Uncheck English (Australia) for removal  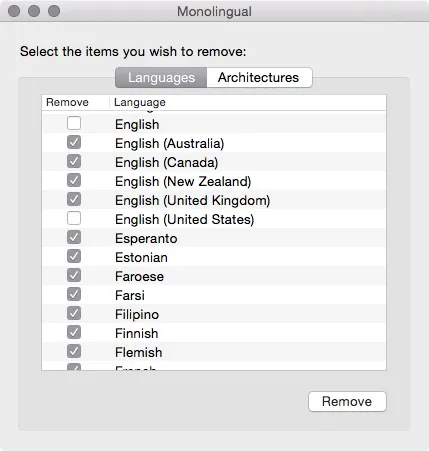[74, 142]
